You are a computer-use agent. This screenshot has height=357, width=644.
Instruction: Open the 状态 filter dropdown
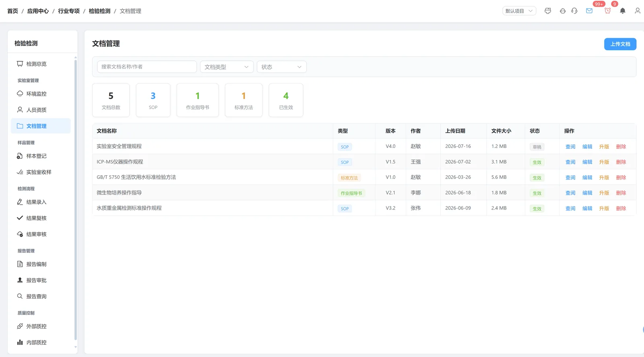point(281,67)
